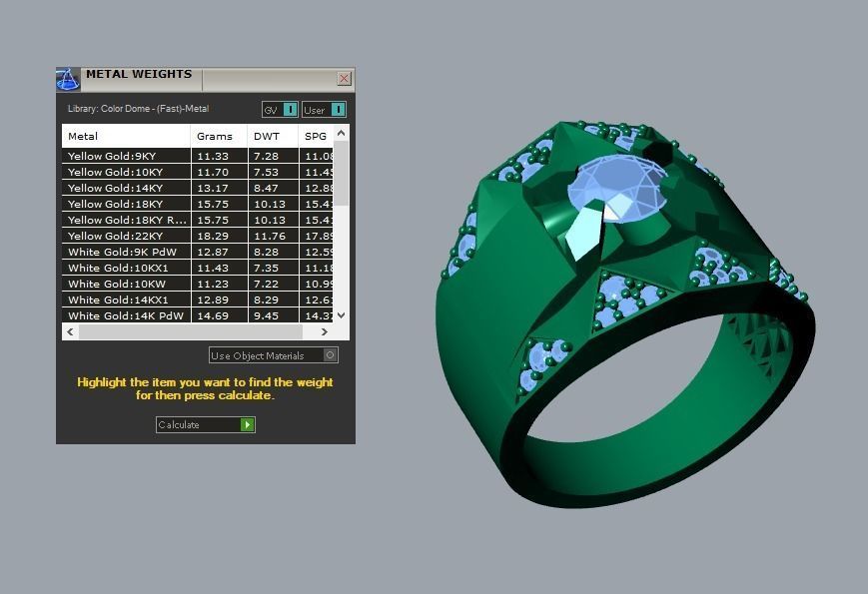Select the White Gold:14KX1 row

[x=198, y=300]
